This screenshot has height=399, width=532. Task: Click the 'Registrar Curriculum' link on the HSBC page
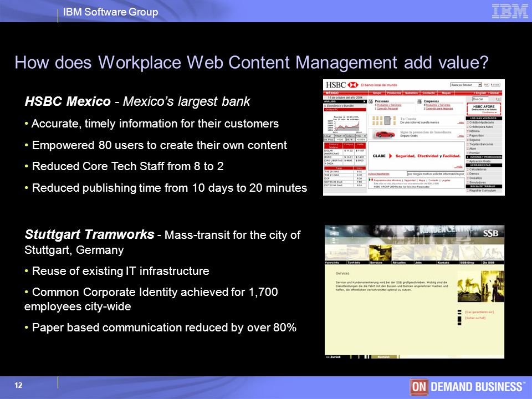(483, 191)
